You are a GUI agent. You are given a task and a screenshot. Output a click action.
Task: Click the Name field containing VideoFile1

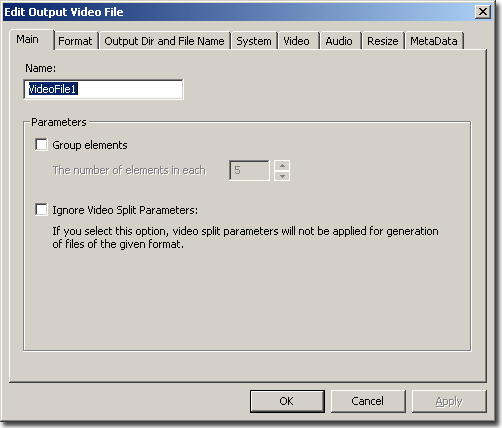point(103,89)
